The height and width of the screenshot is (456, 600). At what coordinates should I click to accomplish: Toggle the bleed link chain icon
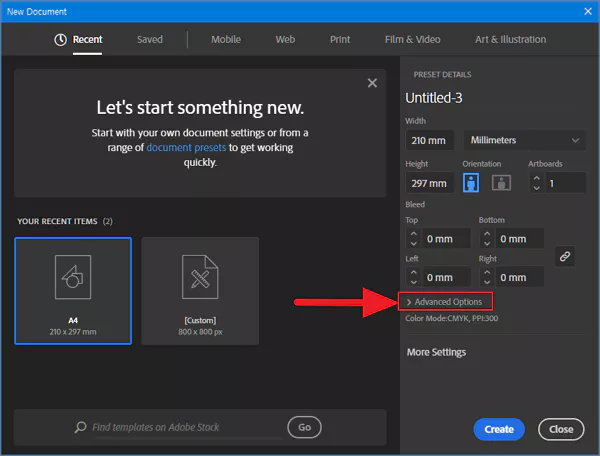tap(565, 256)
